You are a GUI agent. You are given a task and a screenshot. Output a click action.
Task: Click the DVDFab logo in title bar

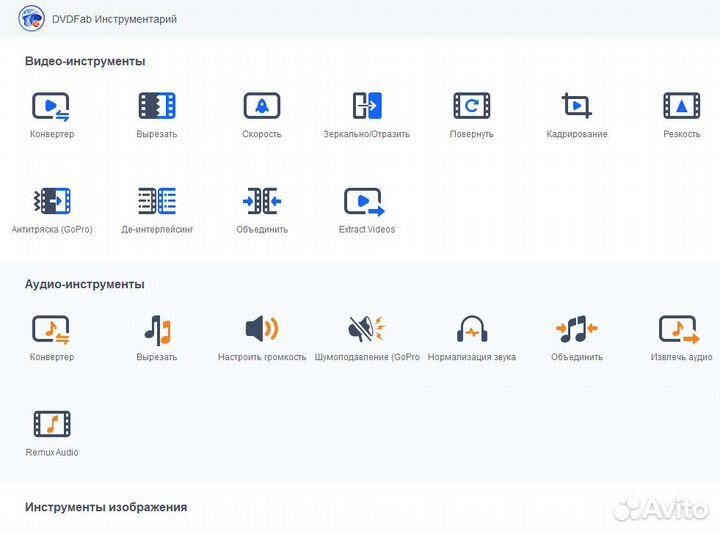click(31, 19)
